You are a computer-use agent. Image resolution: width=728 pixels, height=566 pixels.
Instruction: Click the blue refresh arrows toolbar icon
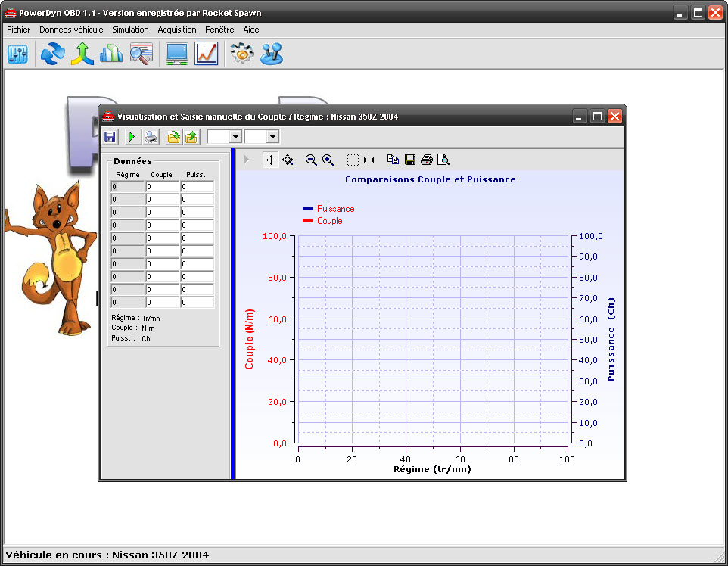click(52, 54)
